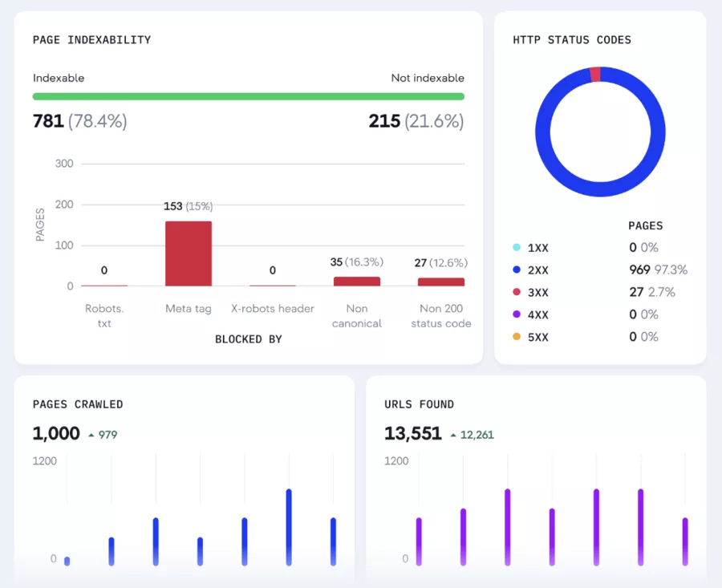Click the tallest bar in PAGES CRAWLED chart
The width and height of the screenshot is (722, 588).
(287, 525)
